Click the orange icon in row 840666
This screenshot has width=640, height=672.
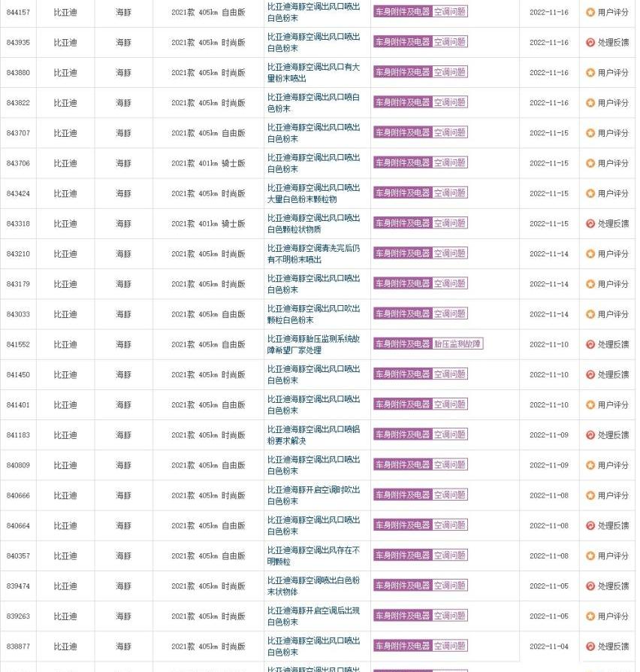click(x=590, y=495)
